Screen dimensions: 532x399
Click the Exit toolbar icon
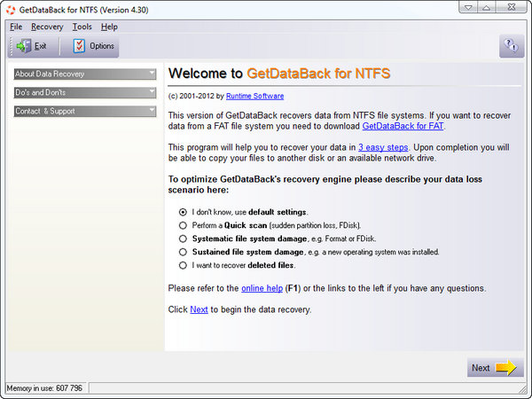22,46
